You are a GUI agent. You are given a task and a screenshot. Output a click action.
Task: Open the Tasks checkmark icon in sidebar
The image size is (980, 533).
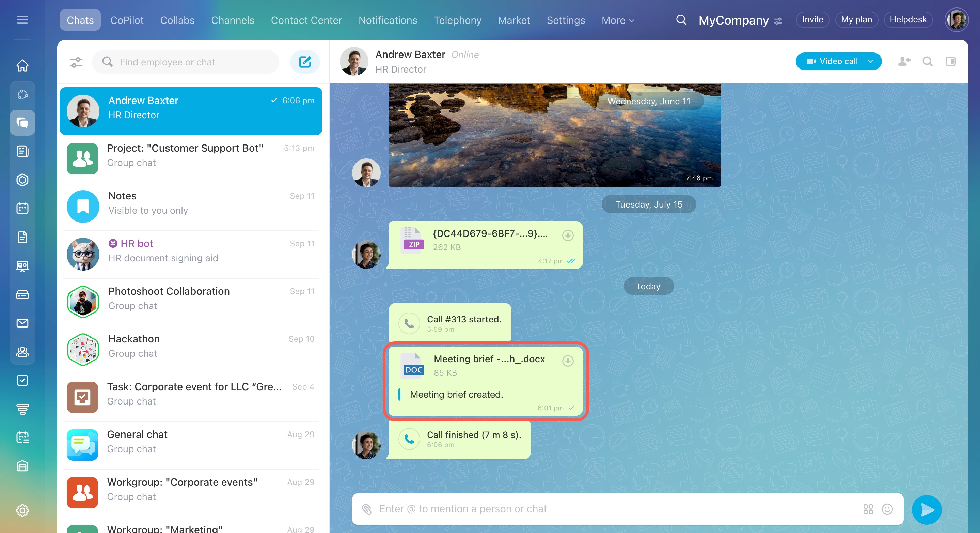tap(22, 380)
